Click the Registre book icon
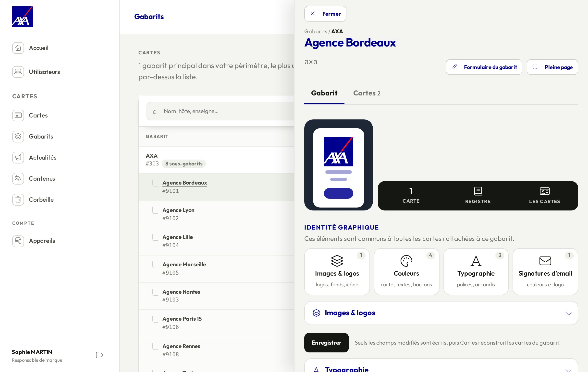 (x=478, y=191)
